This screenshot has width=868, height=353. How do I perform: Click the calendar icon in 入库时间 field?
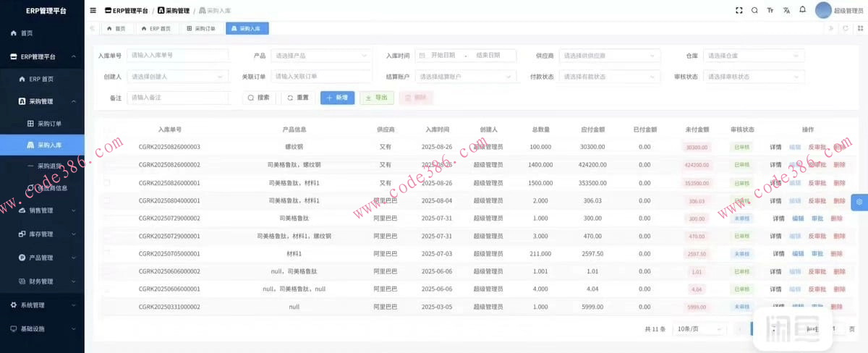click(x=422, y=55)
